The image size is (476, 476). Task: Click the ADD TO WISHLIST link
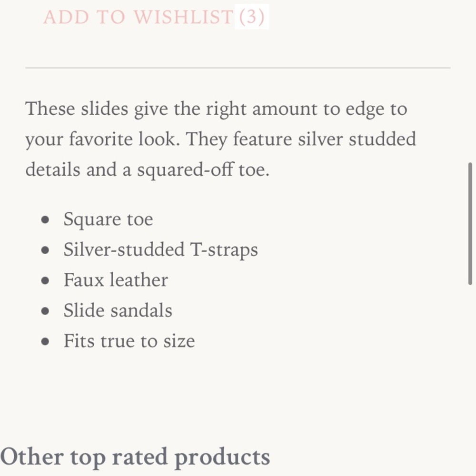click(138, 17)
